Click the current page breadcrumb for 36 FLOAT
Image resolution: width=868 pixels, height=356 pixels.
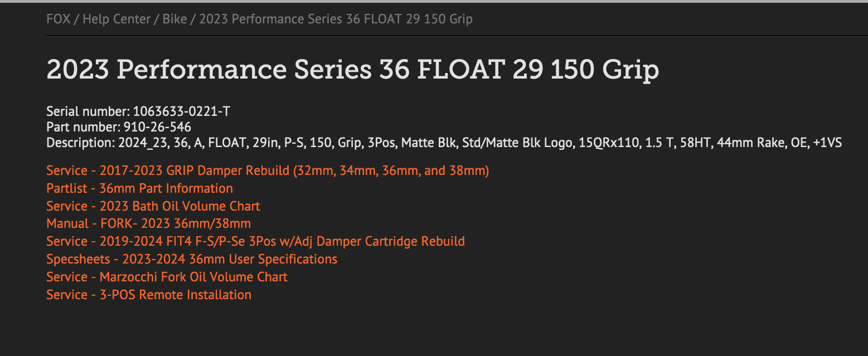tap(336, 19)
